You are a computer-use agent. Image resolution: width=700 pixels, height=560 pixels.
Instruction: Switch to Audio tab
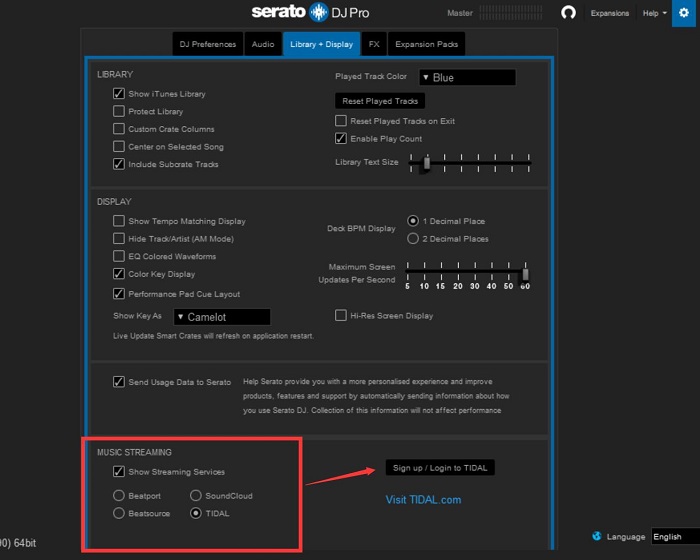(263, 44)
